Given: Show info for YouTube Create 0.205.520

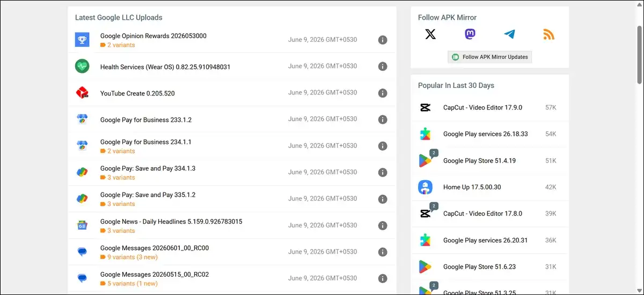Looking at the screenshot, I should tap(383, 93).
